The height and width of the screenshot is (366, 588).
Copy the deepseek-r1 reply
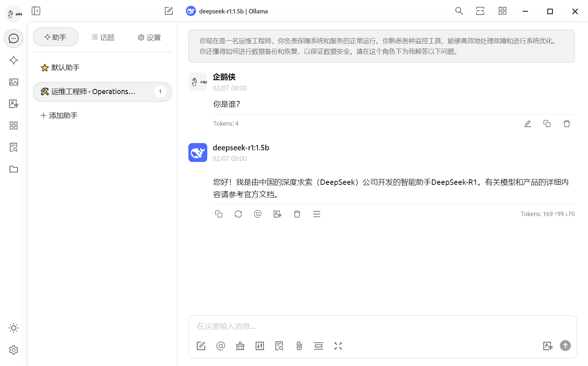pyautogui.click(x=219, y=214)
